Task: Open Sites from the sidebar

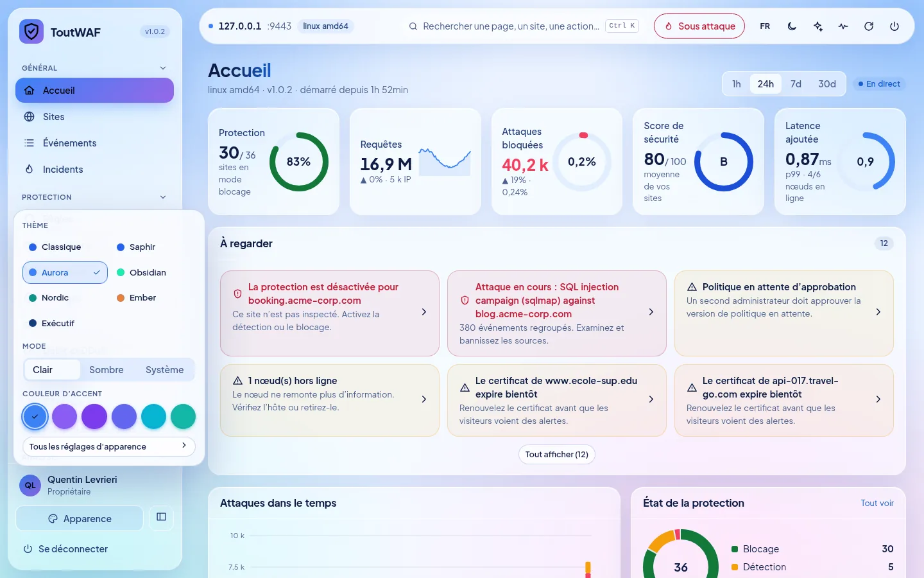Action: coord(94,117)
